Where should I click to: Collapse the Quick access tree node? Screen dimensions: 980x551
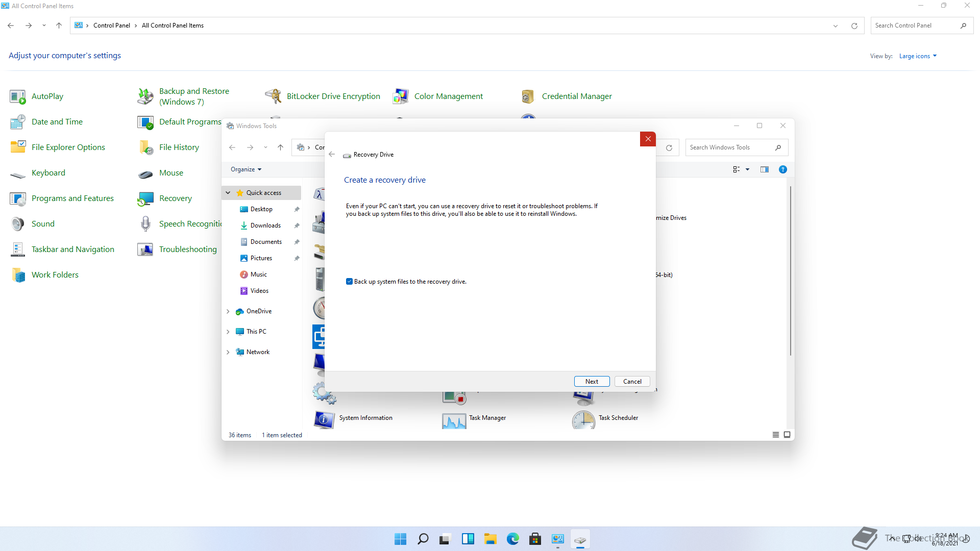tap(228, 193)
